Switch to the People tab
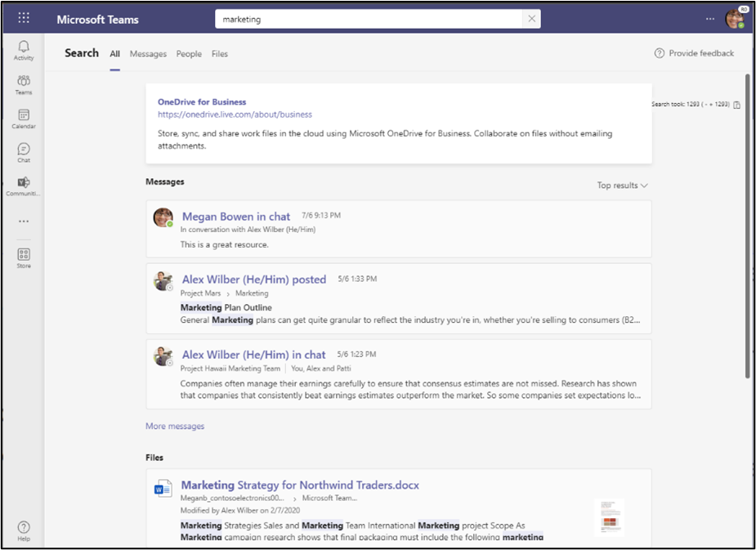The image size is (756, 550). point(189,54)
